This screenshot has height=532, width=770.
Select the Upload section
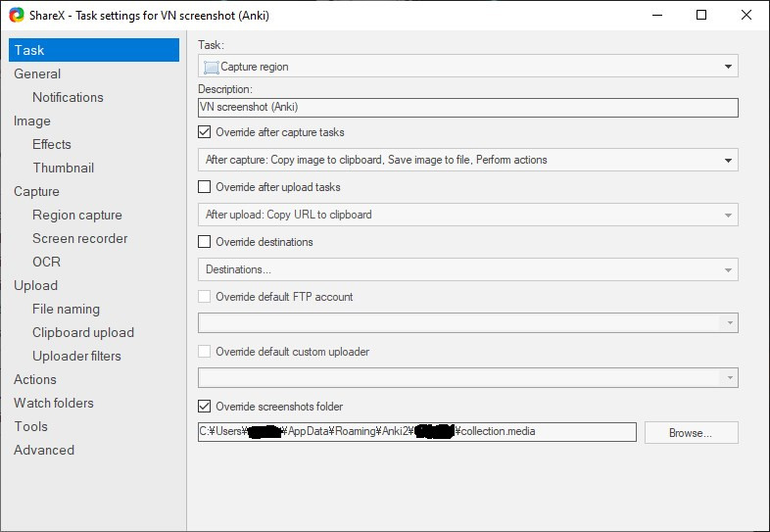pyautogui.click(x=36, y=285)
